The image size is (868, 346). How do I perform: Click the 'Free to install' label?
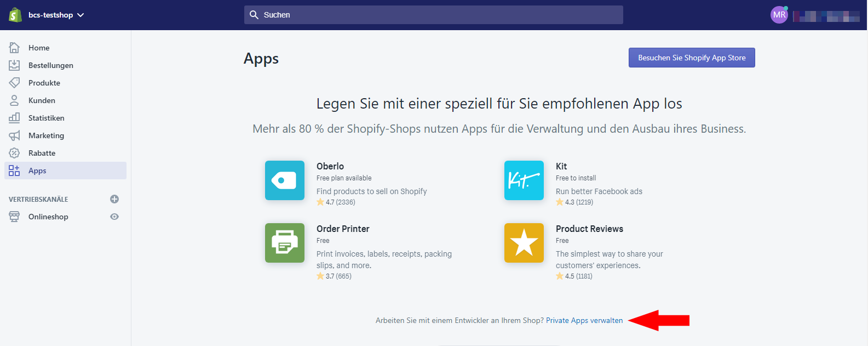pos(576,178)
